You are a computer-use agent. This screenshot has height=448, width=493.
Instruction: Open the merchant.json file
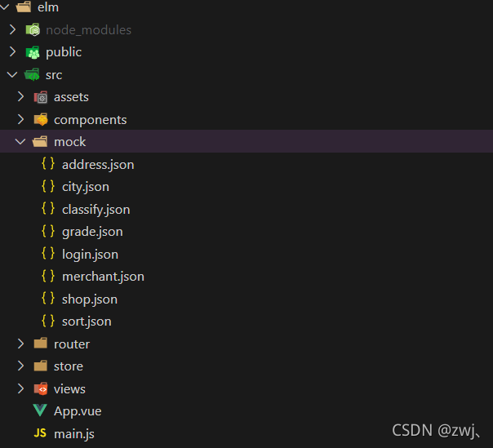(x=103, y=277)
